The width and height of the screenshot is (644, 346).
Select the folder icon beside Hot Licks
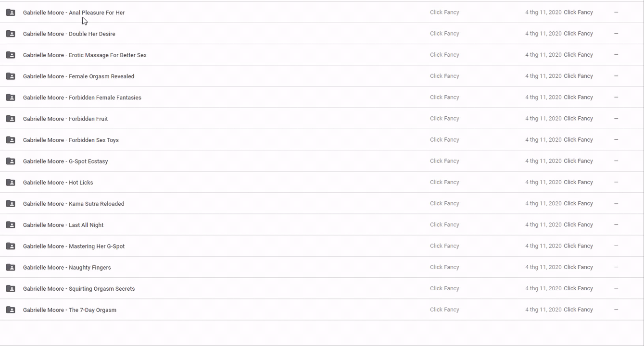(x=11, y=183)
